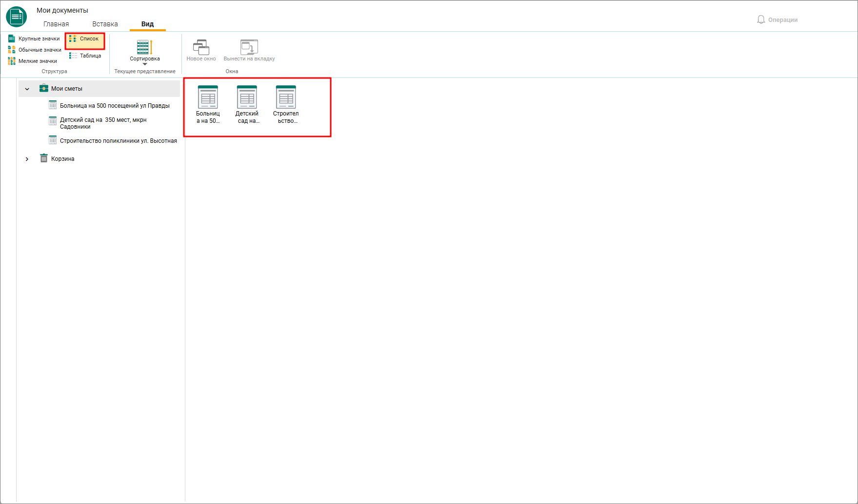This screenshot has height=504, width=858.
Task: Toggle the Список view option
Action: pyautogui.click(x=84, y=39)
